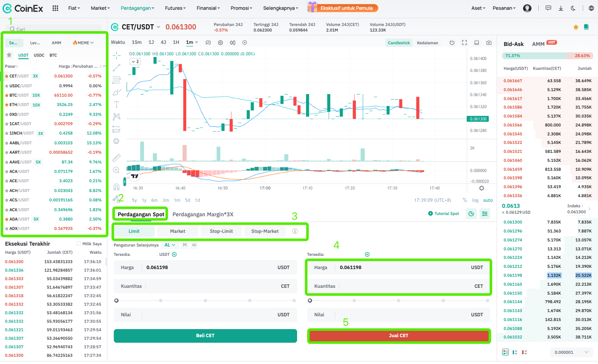This screenshot has height=364, width=598.
Task: Select the crosshair cursor tool
Action: (x=116, y=55)
